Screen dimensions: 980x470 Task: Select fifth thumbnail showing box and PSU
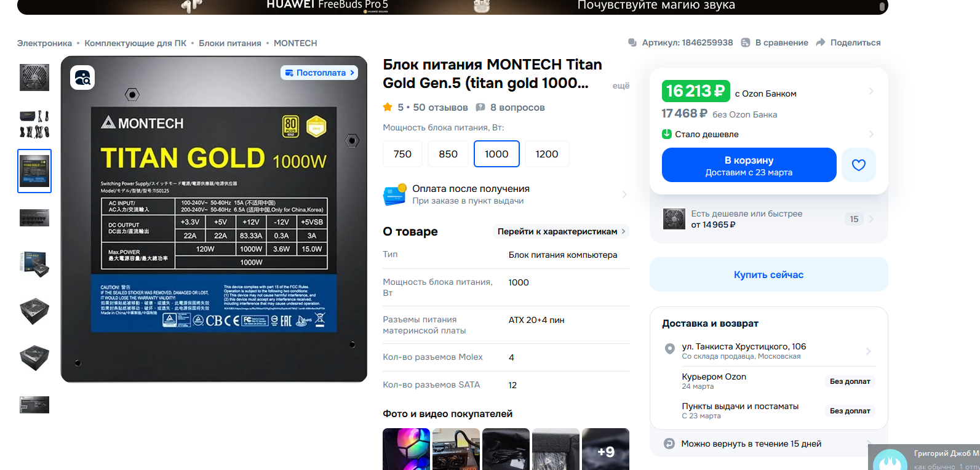pyautogui.click(x=34, y=264)
